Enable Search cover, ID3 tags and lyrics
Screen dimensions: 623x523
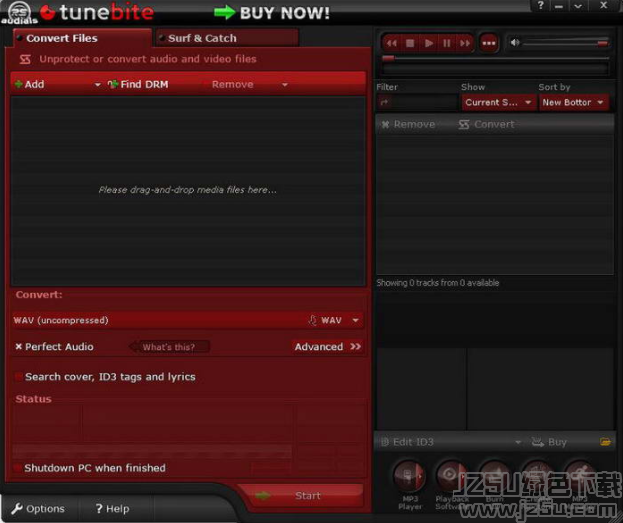tap(105, 377)
